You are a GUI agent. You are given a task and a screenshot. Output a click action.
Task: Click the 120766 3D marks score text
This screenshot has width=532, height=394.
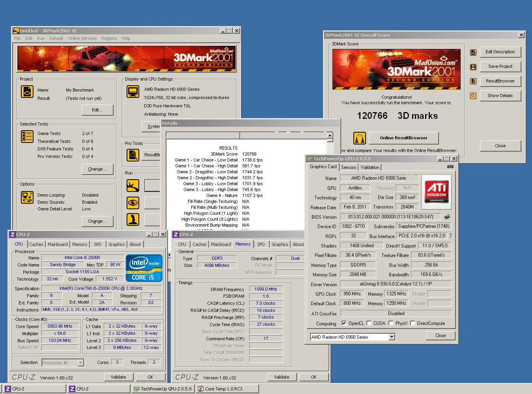coord(397,116)
